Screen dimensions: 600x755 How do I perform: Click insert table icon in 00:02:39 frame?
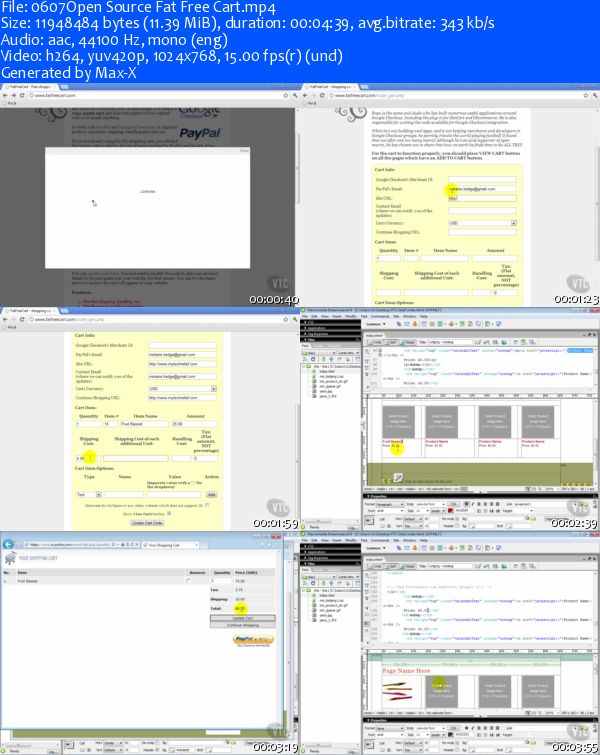[x=424, y=324]
